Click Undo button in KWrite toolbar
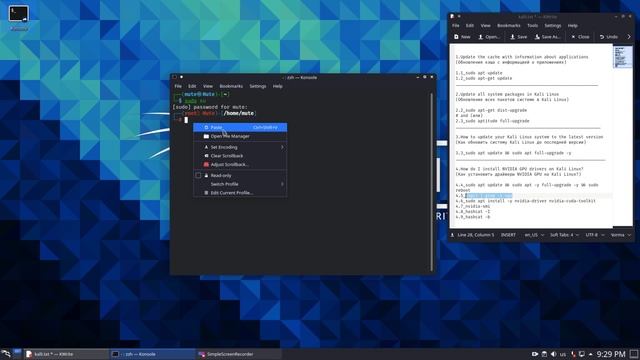Screen dimensions: 640x360 click(609, 37)
